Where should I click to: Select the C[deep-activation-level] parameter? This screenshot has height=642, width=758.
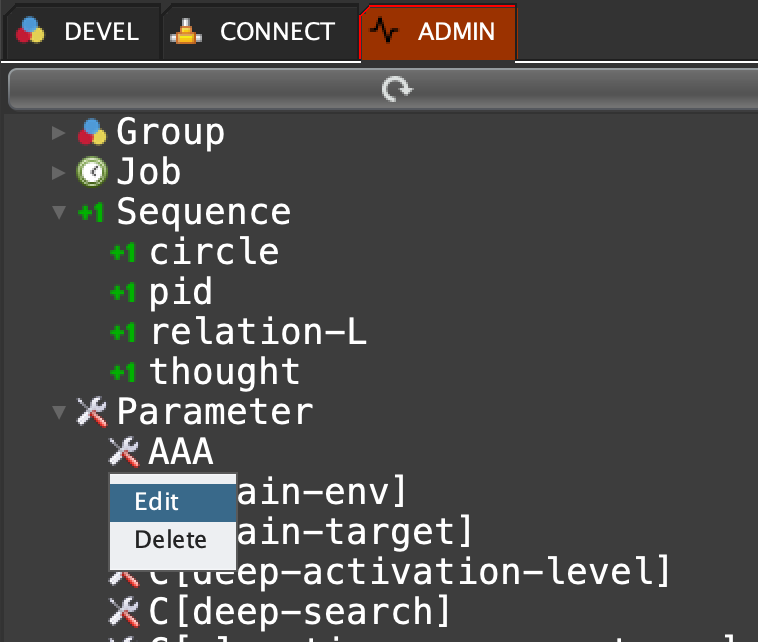[x=408, y=571]
